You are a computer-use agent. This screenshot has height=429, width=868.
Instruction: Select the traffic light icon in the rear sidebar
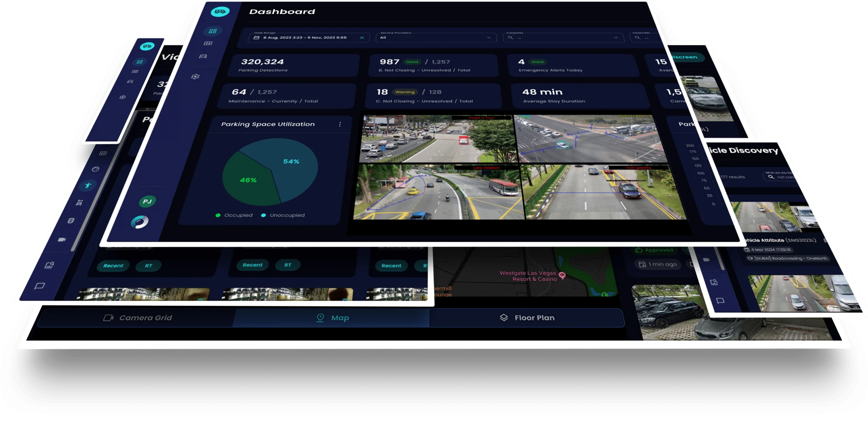[71, 220]
